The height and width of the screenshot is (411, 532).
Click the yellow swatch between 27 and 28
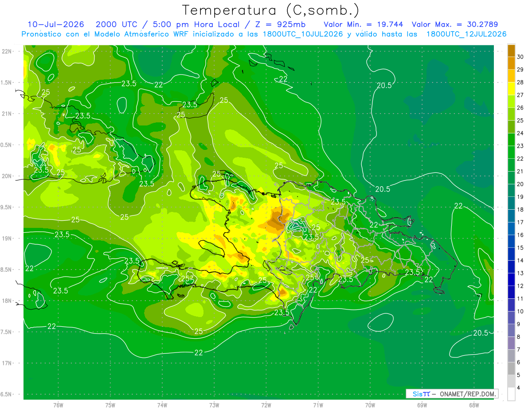tap(511, 89)
